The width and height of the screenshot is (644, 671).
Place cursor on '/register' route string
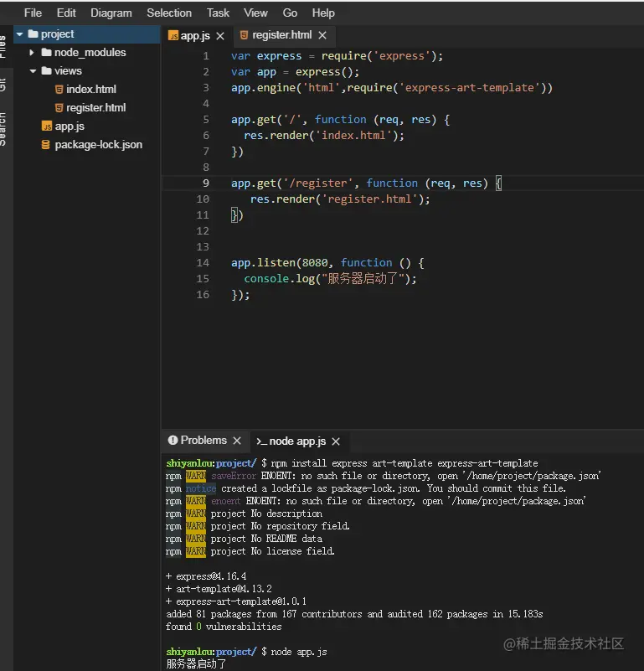pos(318,183)
